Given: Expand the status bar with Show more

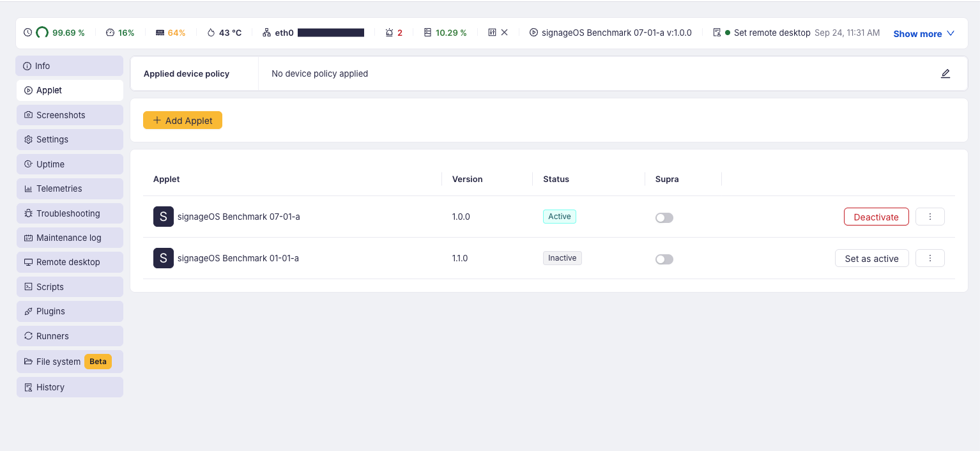Looking at the screenshot, I should (924, 34).
